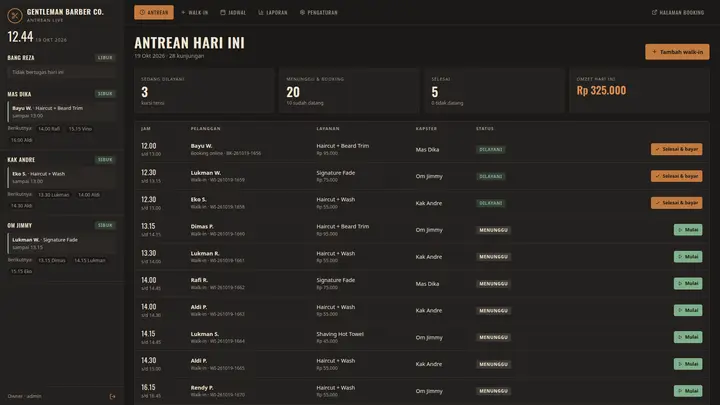Click Shaving Hot Towel service text
This screenshot has width=720, height=405.
tap(340, 334)
